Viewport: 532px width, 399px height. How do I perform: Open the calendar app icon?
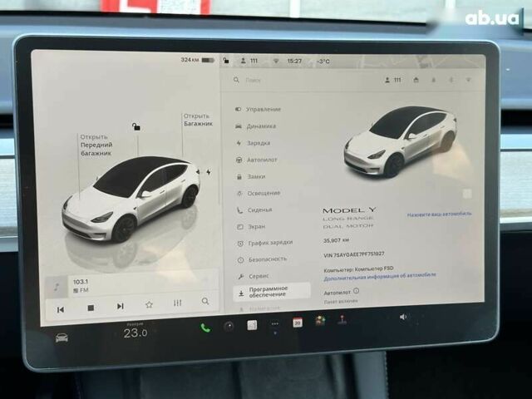tap(298, 323)
